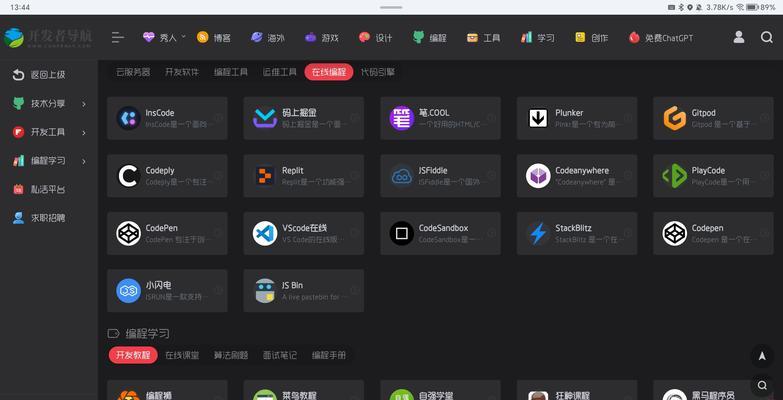783x400 pixels.
Task: Expand 编程学习 sidebar submenu
Action: pos(83,161)
